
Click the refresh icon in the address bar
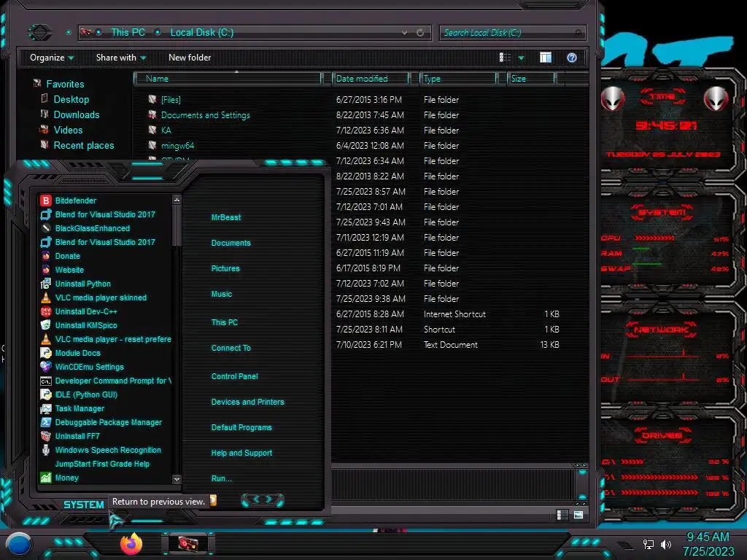pyautogui.click(x=420, y=32)
